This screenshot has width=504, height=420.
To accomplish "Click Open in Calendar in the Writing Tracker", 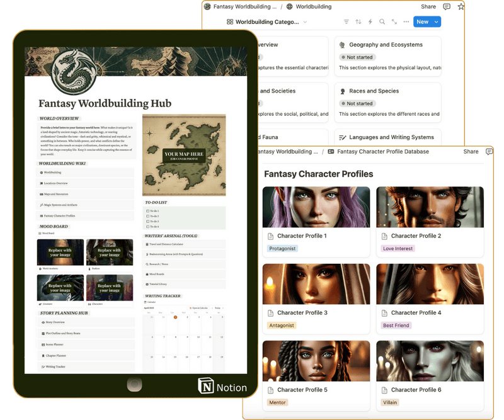I will (200, 308).
